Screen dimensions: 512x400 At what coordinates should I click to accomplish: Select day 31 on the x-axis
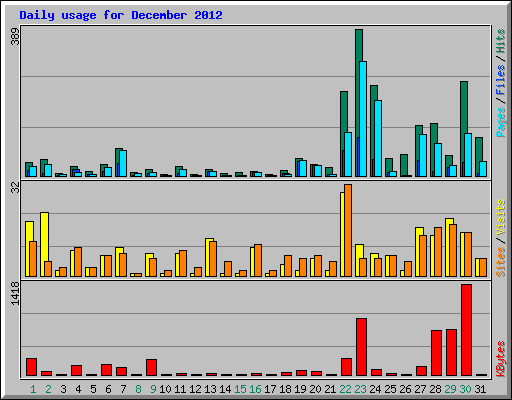[x=480, y=389]
